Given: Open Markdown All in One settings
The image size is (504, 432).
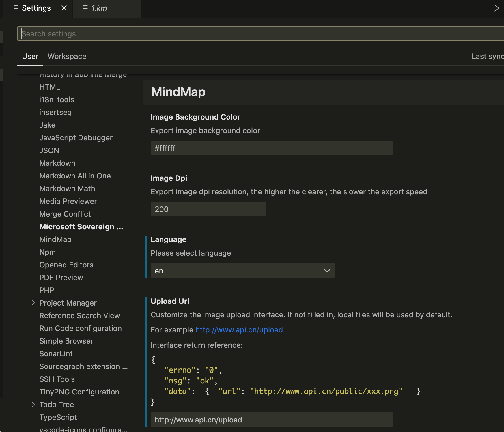Looking at the screenshot, I should 75,176.
